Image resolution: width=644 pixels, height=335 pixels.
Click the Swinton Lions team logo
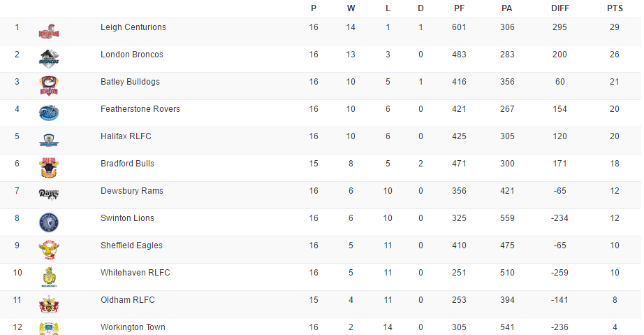pyautogui.click(x=49, y=222)
